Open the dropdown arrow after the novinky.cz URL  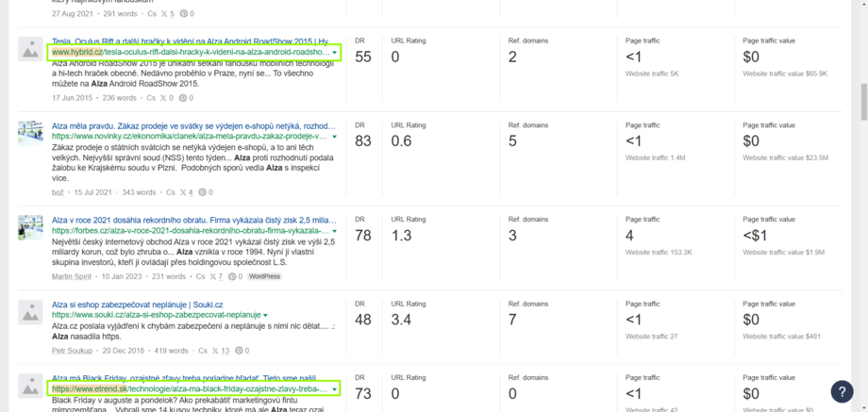coord(334,137)
